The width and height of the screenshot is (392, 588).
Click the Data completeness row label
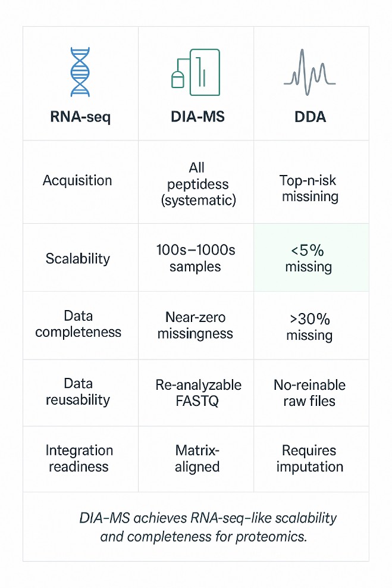click(77, 324)
